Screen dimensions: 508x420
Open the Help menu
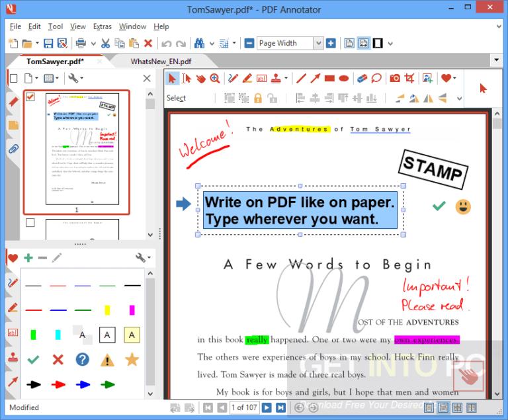pos(161,26)
